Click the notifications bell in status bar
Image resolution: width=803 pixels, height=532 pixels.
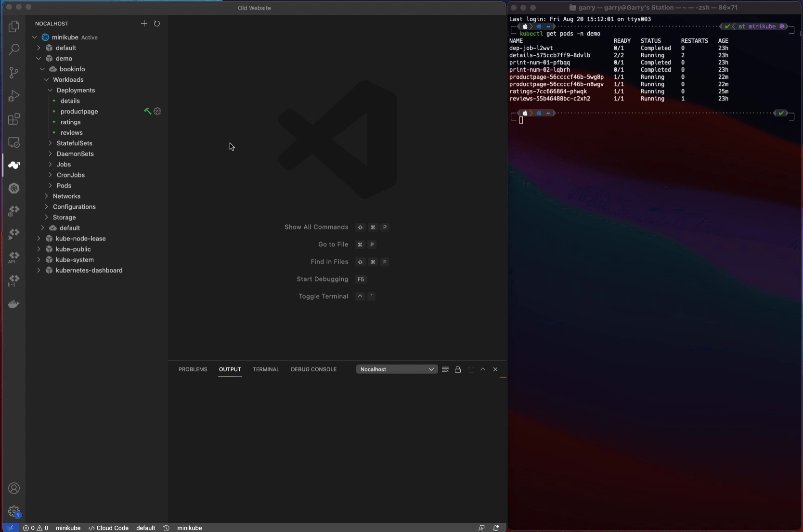point(496,528)
